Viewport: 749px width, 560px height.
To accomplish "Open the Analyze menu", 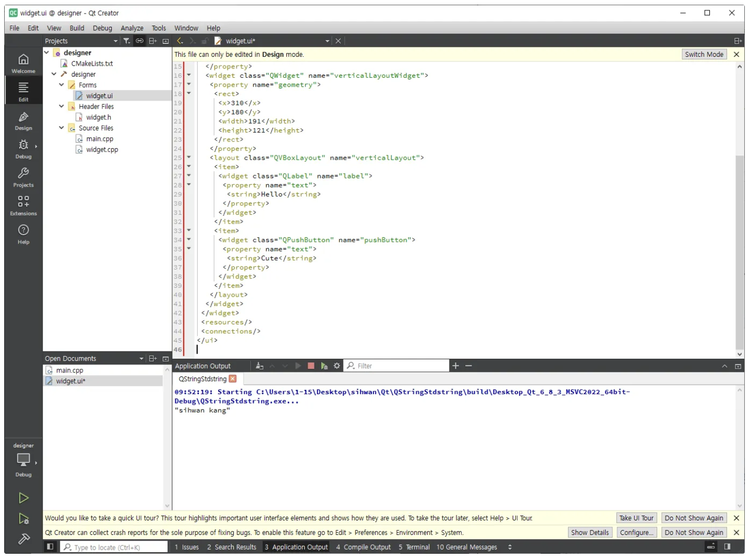I will (x=132, y=28).
